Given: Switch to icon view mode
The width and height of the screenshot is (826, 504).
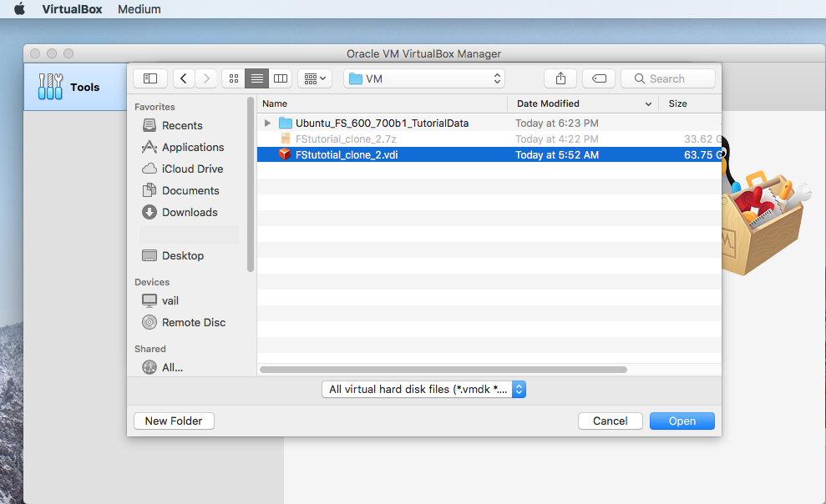Looking at the screenshot, I should tap(234, 78).
